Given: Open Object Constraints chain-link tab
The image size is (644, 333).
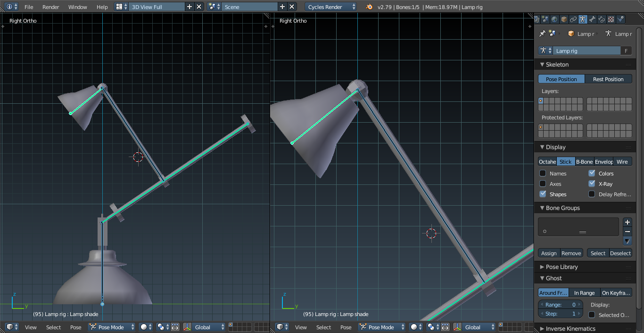Looking at the screenshot, I should (573, 19).
